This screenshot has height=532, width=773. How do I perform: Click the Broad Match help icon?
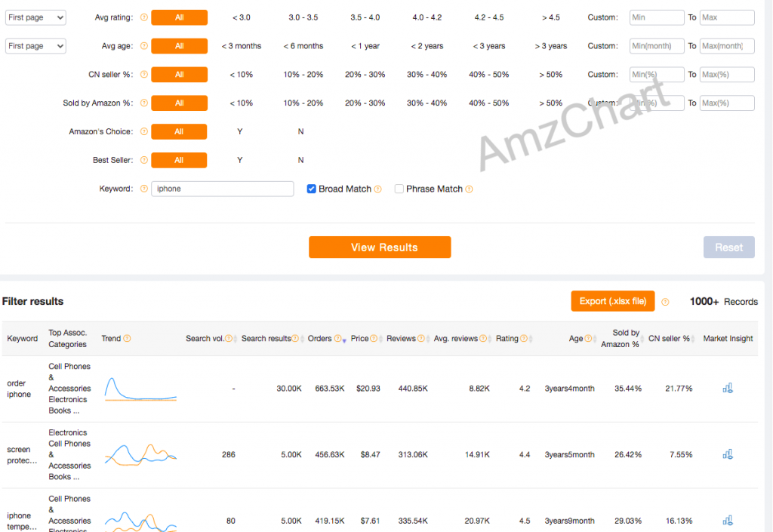pyautogui.click(x=377, y=189)
